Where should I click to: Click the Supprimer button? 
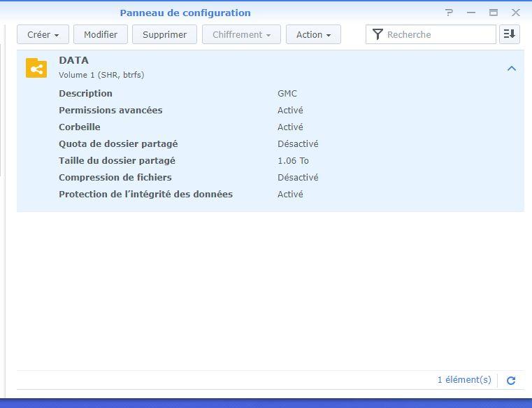164,34
